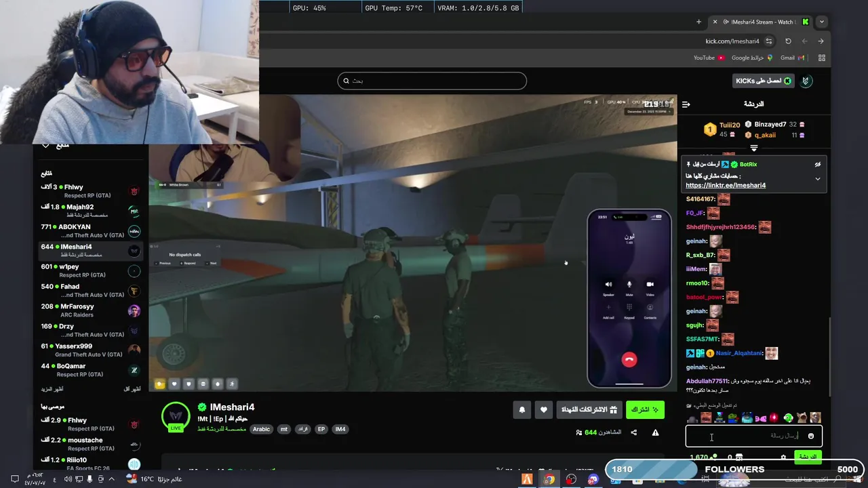Click orange app icon in taskbar

pos(527,479)
